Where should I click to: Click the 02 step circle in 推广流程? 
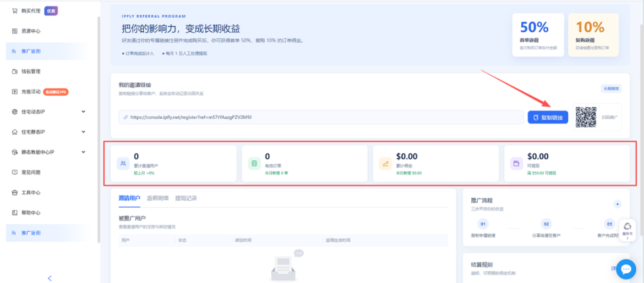coord(546,224)
